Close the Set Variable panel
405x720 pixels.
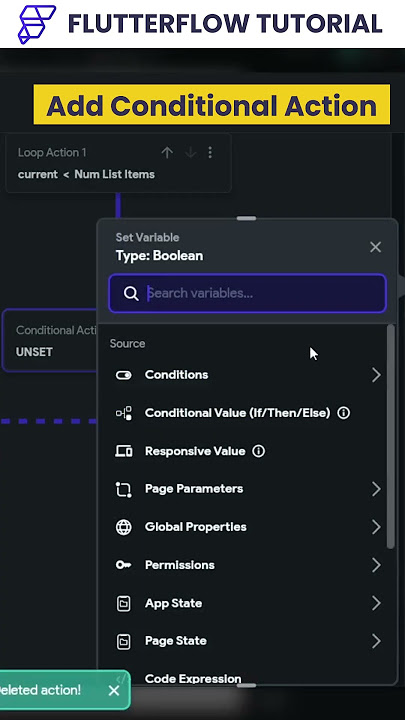coord(375,247)
